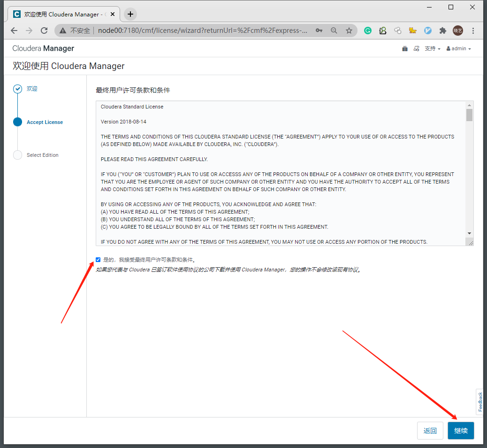Open Chrome three-dot menu
This screenshot has width=487, height=448.
[x=473, y=31]
